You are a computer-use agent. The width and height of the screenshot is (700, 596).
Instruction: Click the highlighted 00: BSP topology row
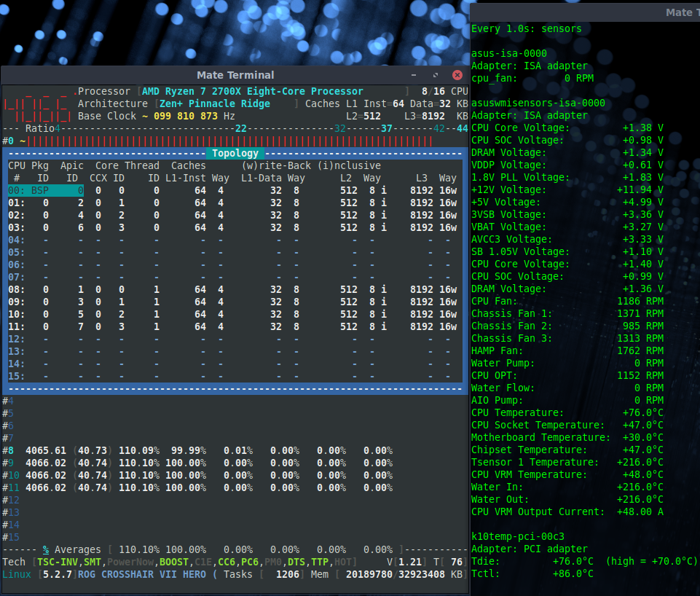46,191
